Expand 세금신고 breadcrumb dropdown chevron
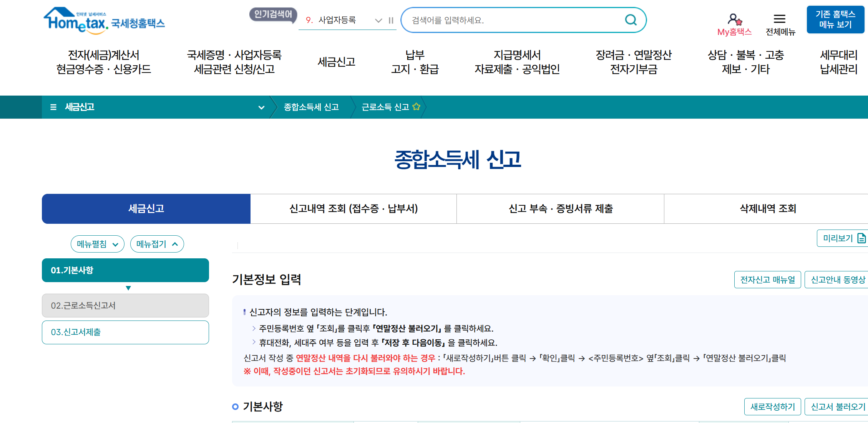 [261, 107]
